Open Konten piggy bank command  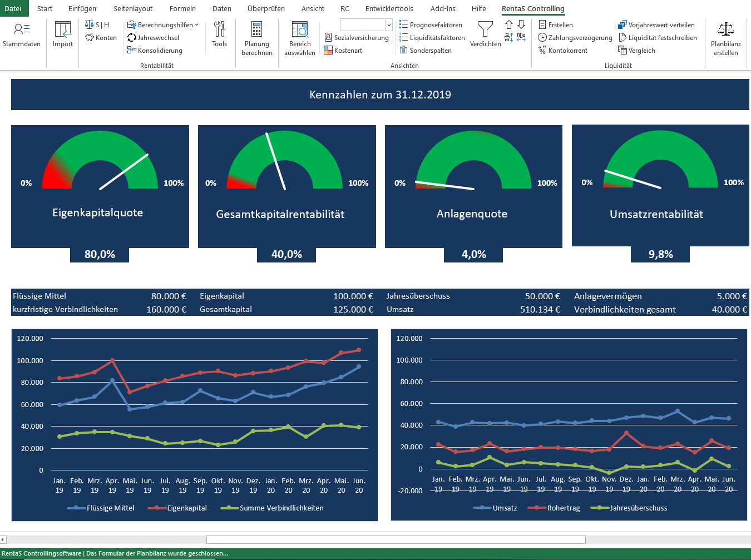101,38
